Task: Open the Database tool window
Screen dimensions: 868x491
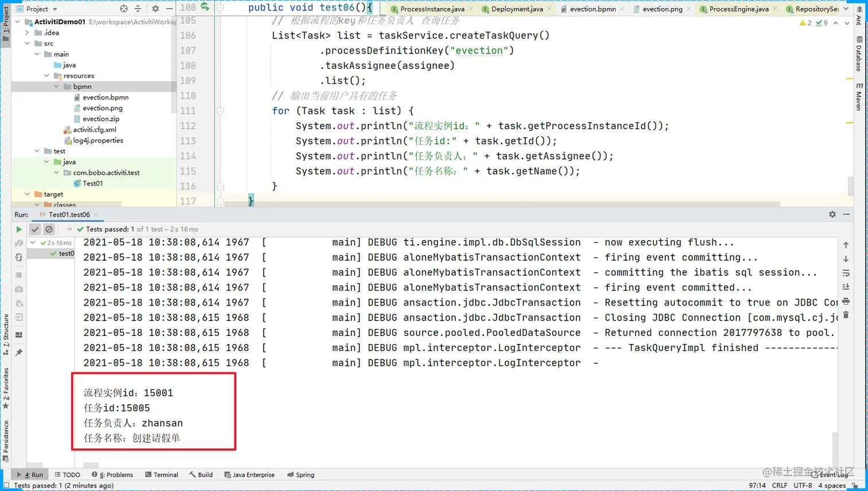Action: pyautogui.click(x=859, y=53)
